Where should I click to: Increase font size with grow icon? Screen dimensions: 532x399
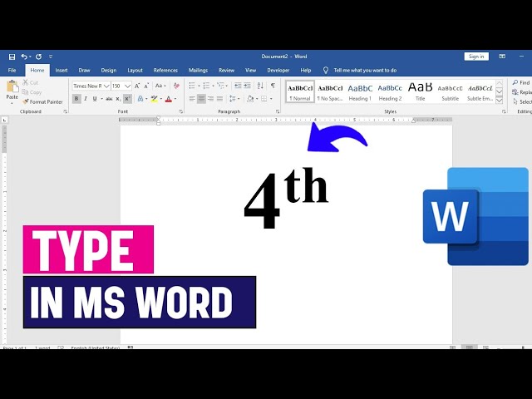tap(137, 86)
